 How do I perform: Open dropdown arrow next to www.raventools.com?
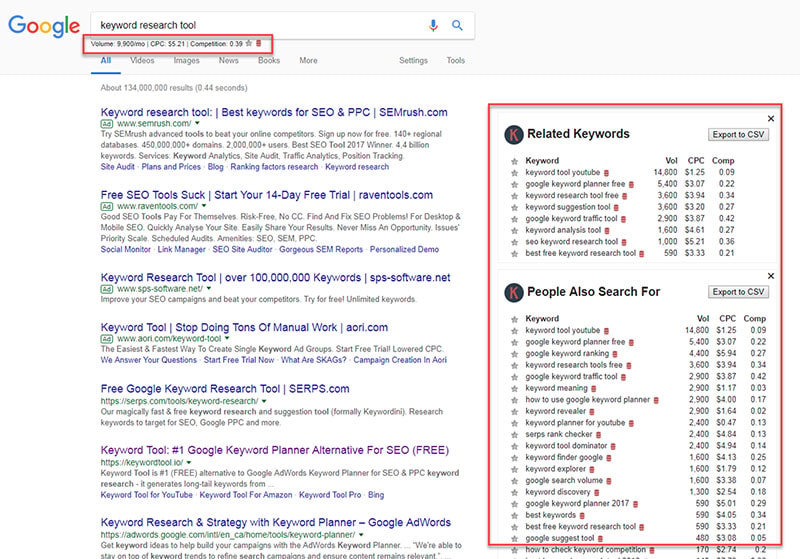[204, 206]
